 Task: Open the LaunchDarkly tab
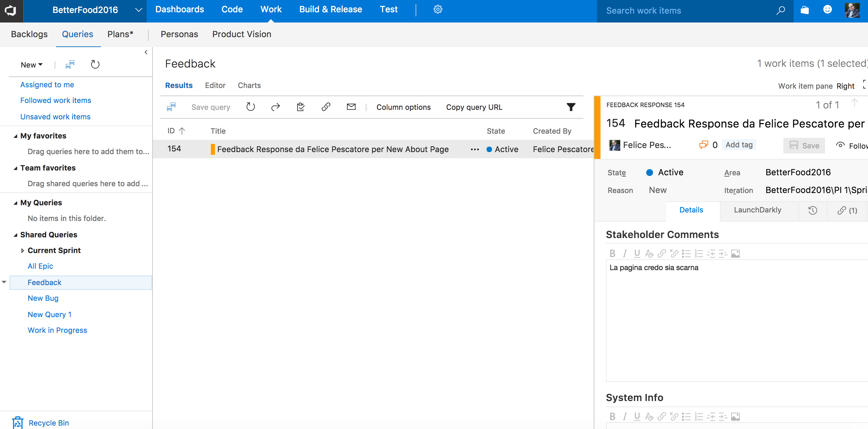pyautogui.click(x=757, y=210)
